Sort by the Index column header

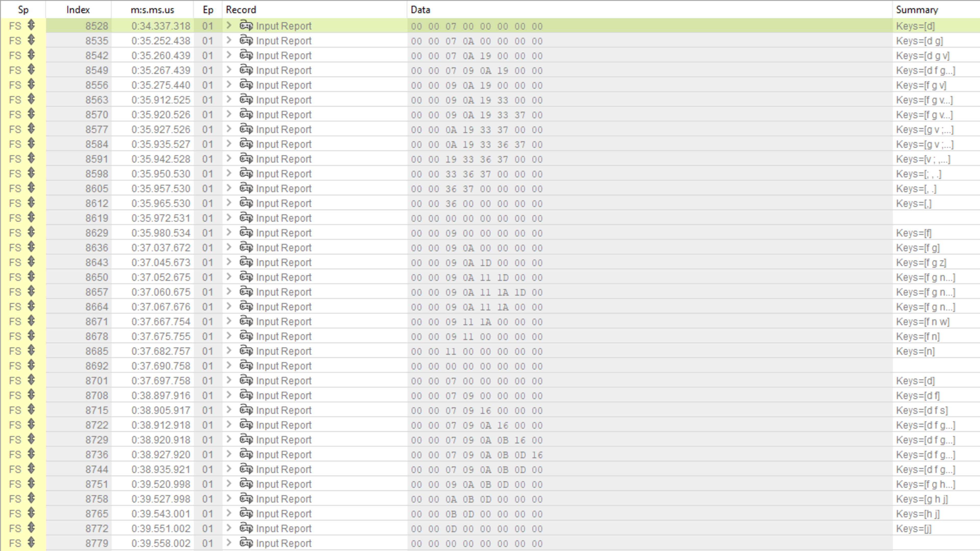pos(78,9)
